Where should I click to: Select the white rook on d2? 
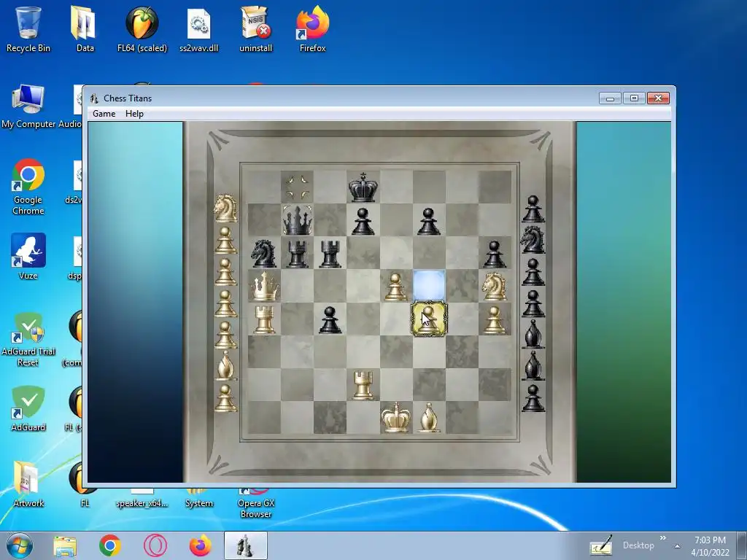[x=363, y=385]
